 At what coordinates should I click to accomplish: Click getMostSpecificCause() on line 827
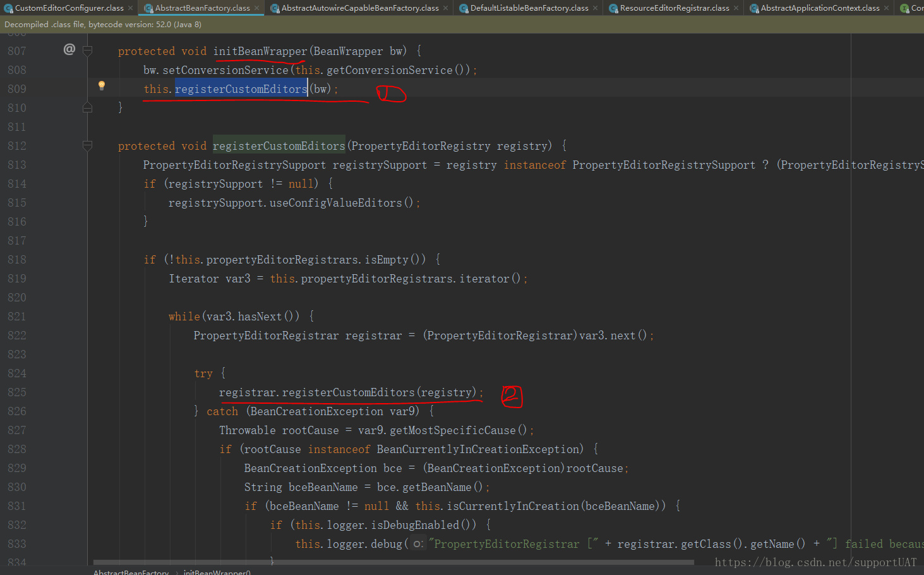pos(459,430)
